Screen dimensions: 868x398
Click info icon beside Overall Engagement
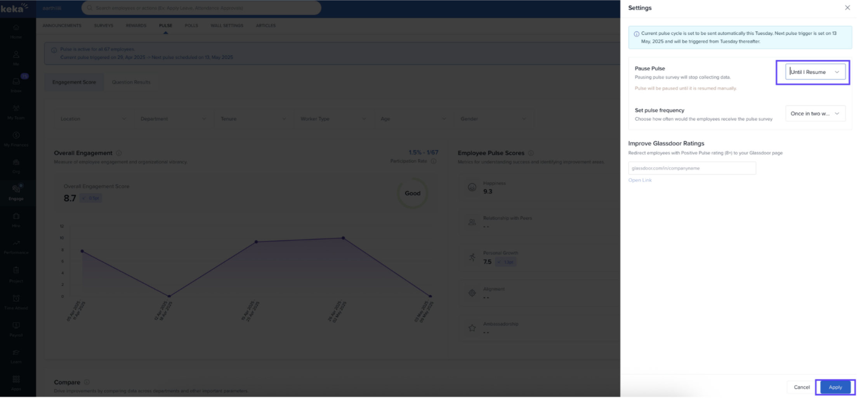pos(119,153)
